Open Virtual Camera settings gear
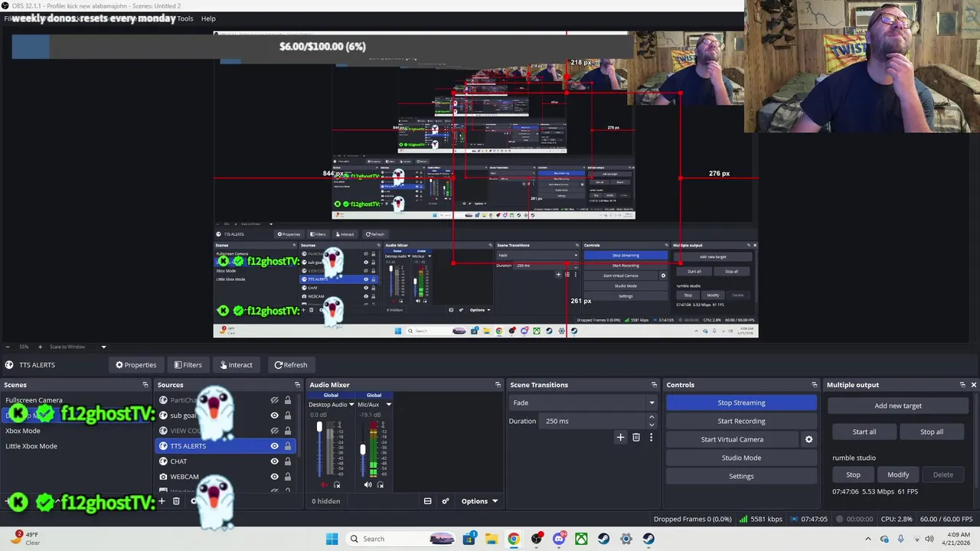Viewport: 980px width, 551px height. 808,439
